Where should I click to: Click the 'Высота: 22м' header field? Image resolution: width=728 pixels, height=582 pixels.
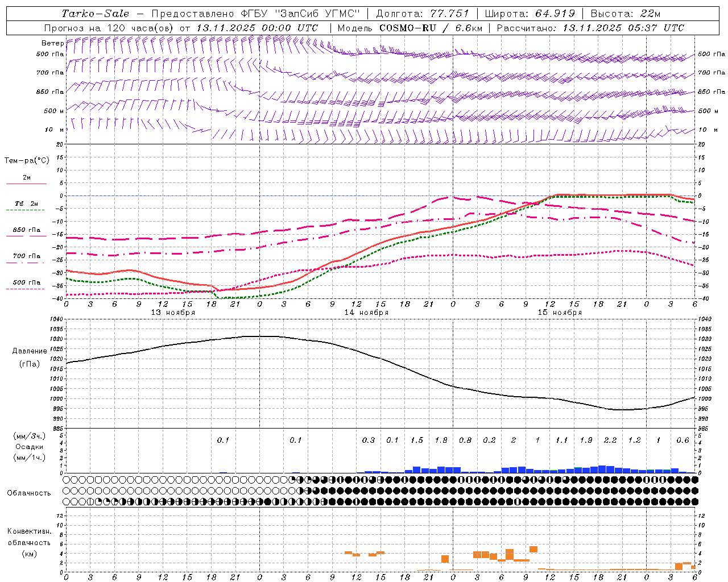[625, 14]
